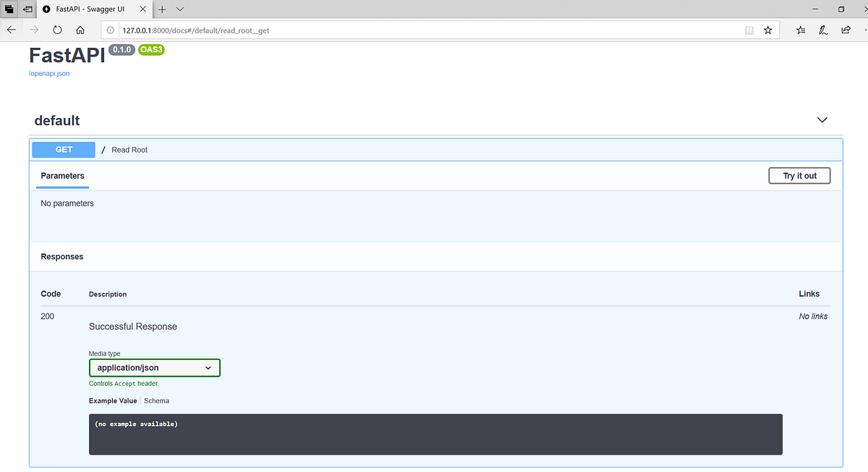Open the /openapi.json link
Image resolution: width=868 pixels, height=472 pixels.
click(48, 73)
